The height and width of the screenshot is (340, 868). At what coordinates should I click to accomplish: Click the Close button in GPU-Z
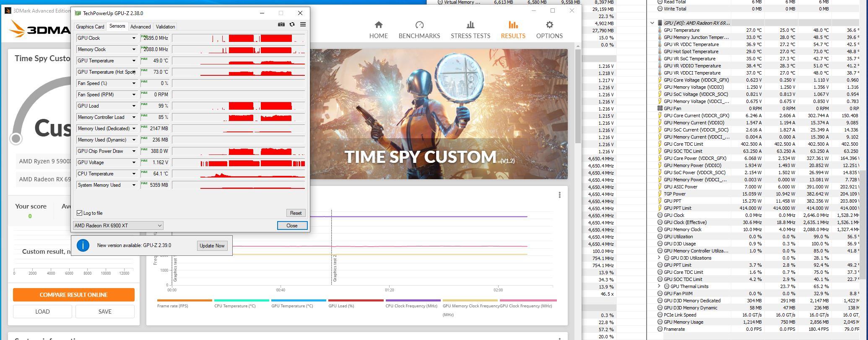coord(292,226)
